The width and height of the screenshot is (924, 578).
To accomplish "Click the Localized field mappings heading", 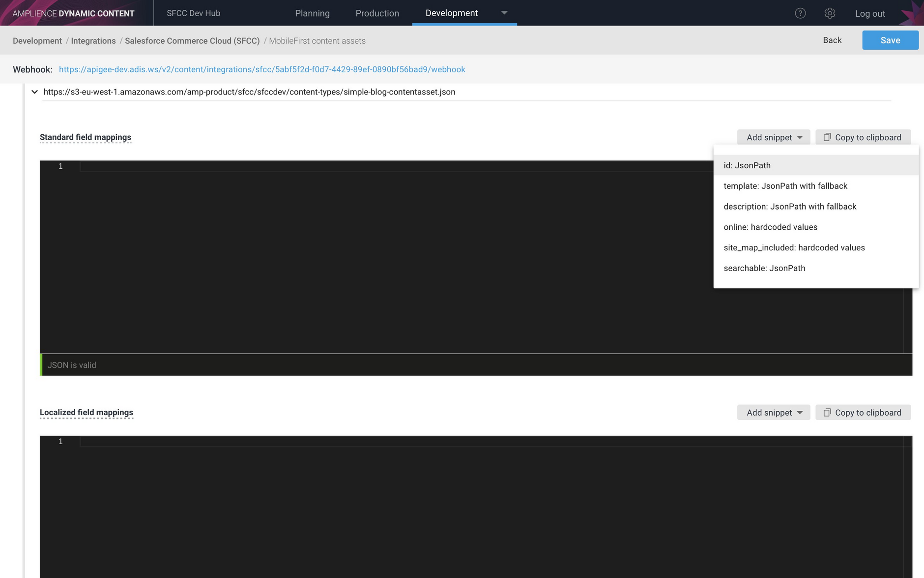I will 87,412.
